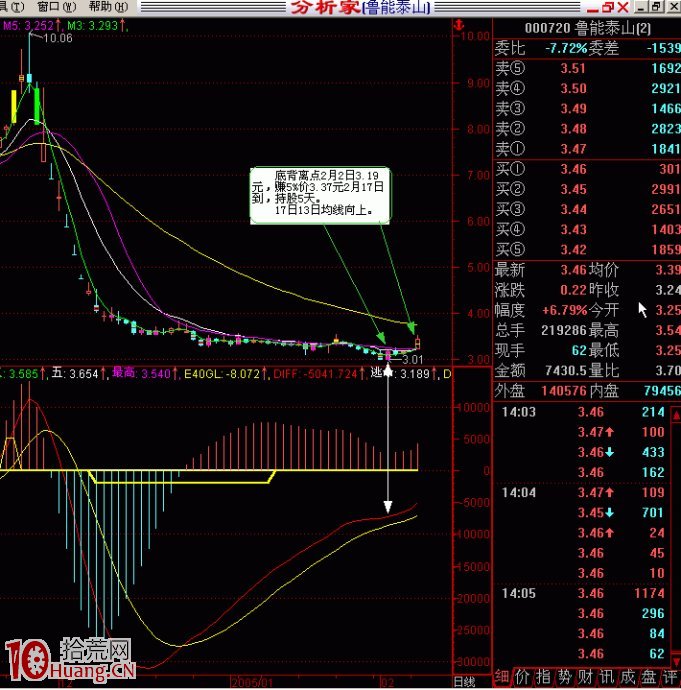The width and height of the screenshot is (681, 690).
Task: Open the 窗口(W) menu
Action: coord(57,7)
